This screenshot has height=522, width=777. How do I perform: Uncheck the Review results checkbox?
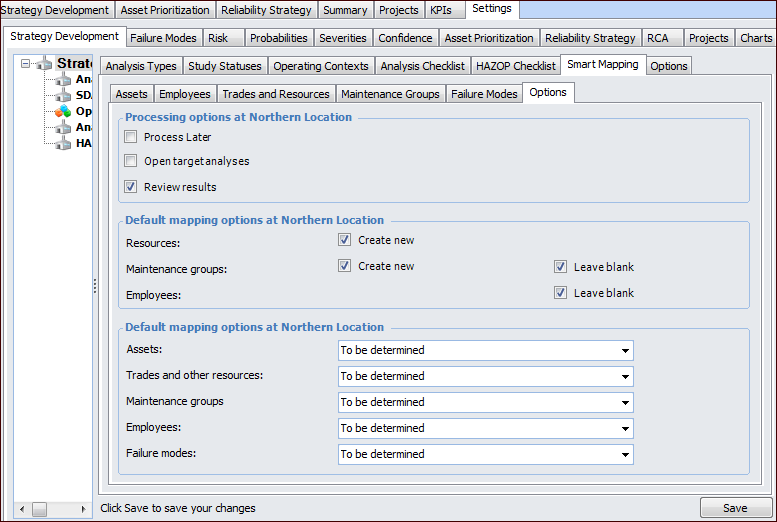point(131,187)
